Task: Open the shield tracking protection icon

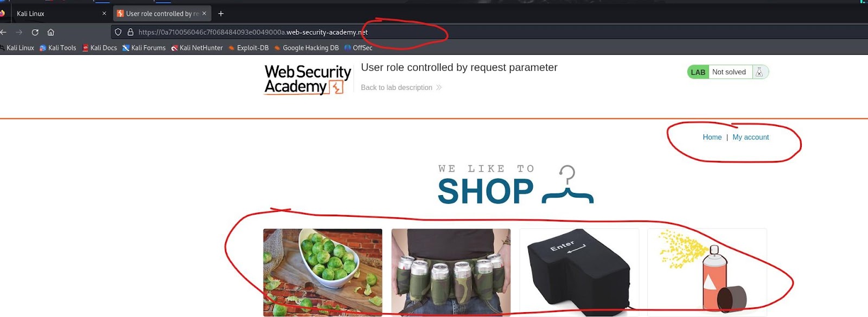Action: [118, 33]
